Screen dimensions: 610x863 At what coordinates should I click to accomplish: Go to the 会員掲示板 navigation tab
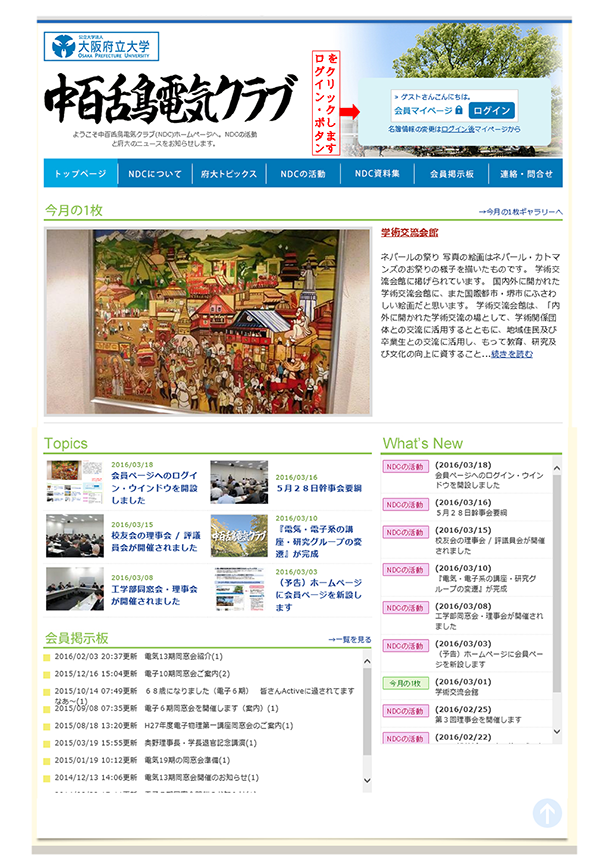click(451, 173)
